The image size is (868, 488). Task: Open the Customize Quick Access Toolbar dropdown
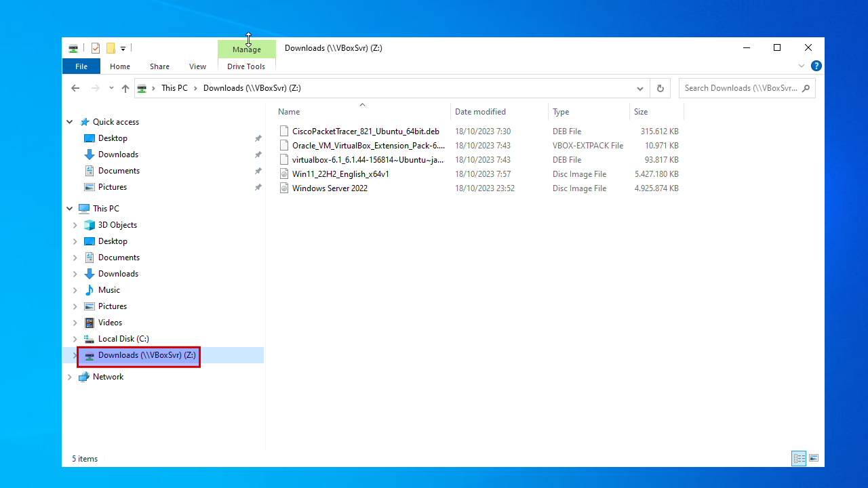(123, 48)
